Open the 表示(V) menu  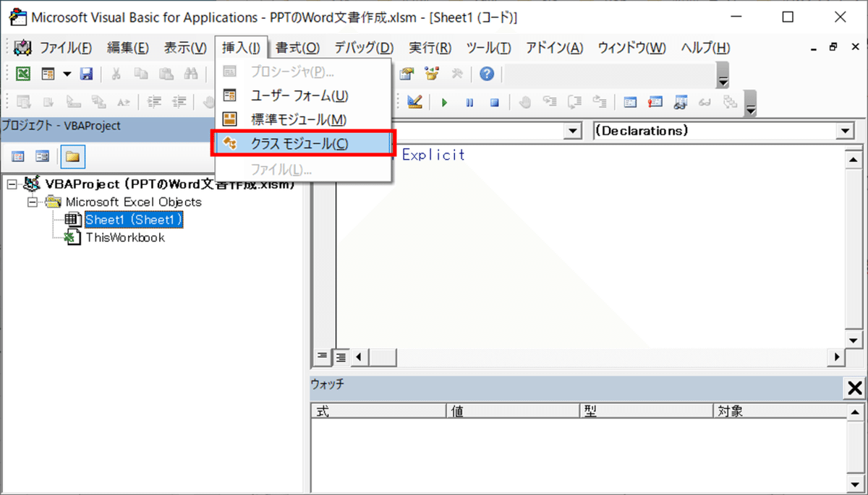(x=185, y=48)
